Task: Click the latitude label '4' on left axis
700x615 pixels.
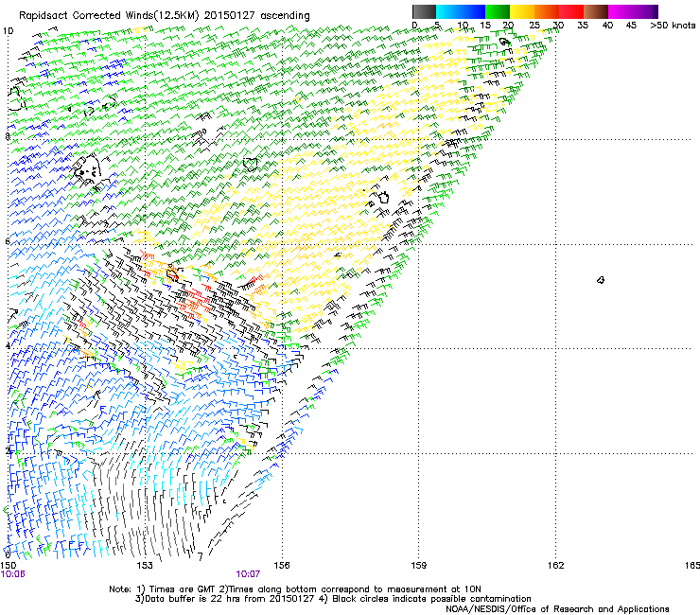Action: click(8, 346)
